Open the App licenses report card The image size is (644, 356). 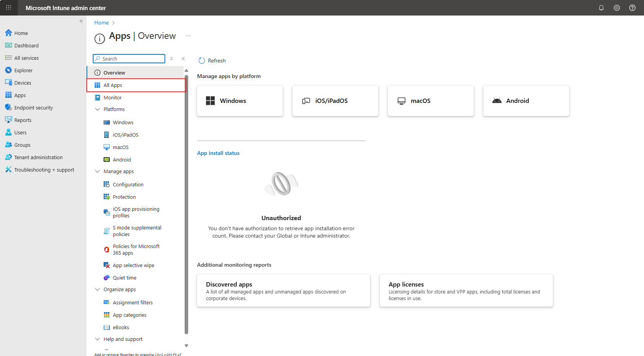tap(466, 291)
